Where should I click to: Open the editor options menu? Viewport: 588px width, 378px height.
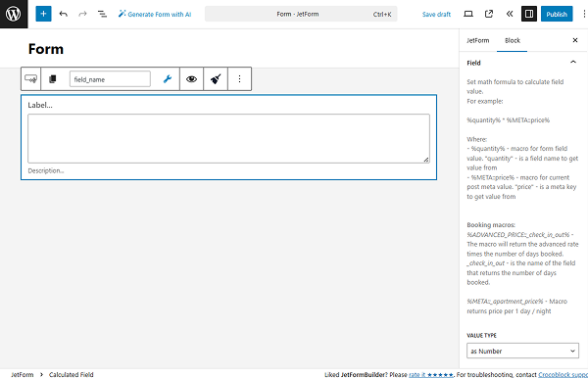pyautogui.click(x=583, y=14)
